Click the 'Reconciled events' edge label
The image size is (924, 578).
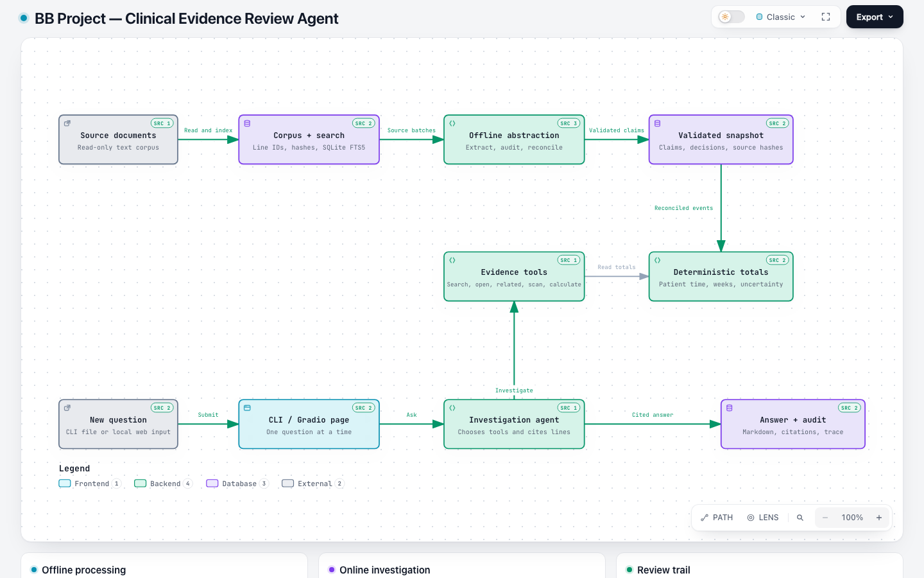(683, 208)
